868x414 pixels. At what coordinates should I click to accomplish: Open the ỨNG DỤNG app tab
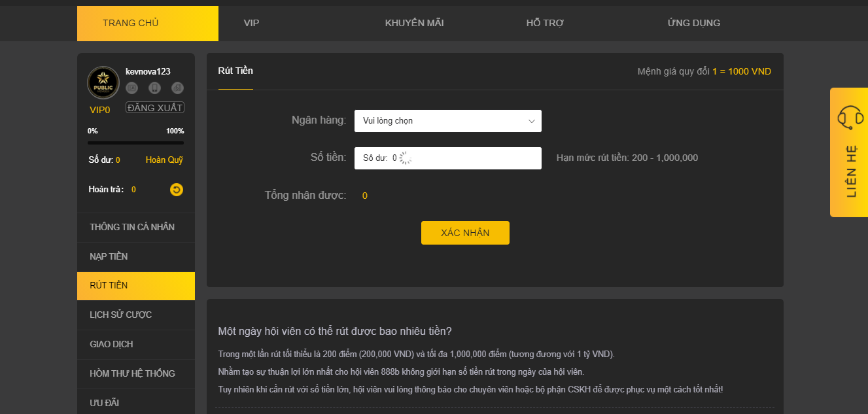(694, 24)
